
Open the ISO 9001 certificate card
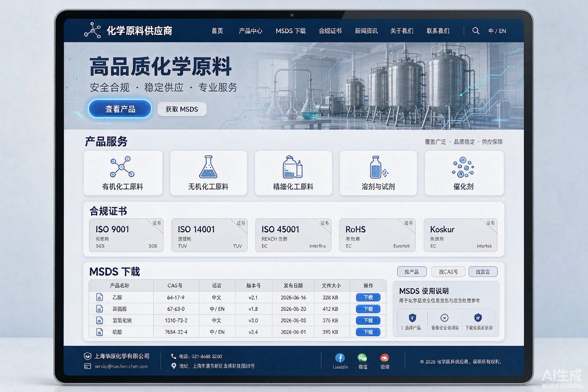tap(126, 235)
